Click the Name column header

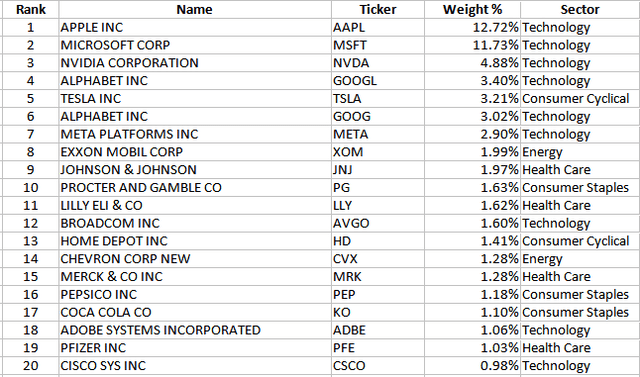tap(195, 9)
